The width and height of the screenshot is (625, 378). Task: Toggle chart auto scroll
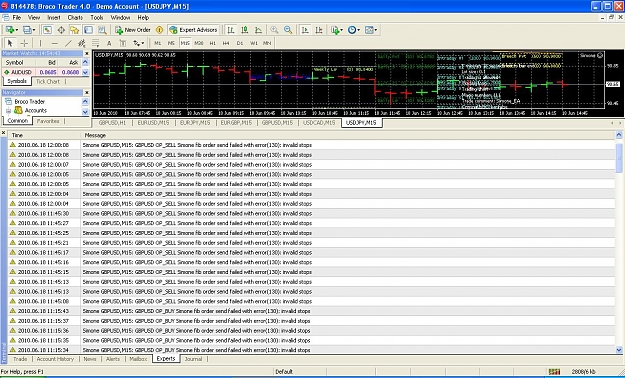point(305,30)
